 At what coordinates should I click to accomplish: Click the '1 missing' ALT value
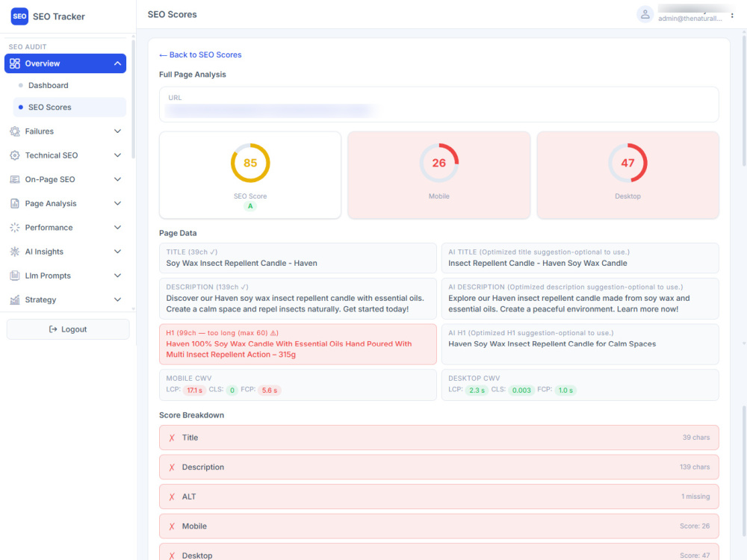[x=695, y=497]
